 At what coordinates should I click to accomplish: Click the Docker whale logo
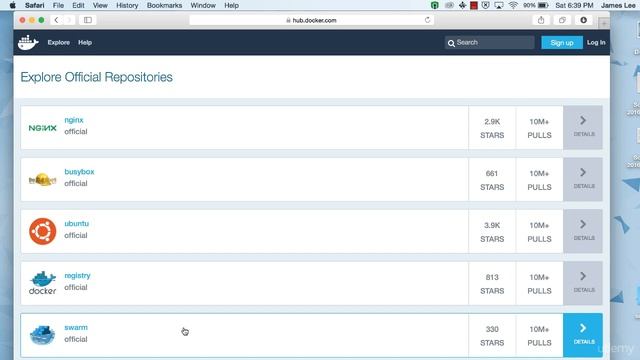[x=28, y=42]
